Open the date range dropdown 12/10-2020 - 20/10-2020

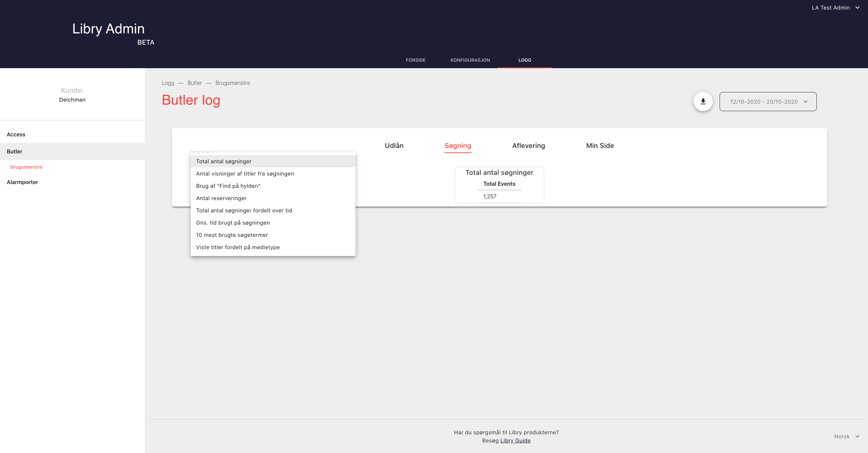tap(768, 102)
